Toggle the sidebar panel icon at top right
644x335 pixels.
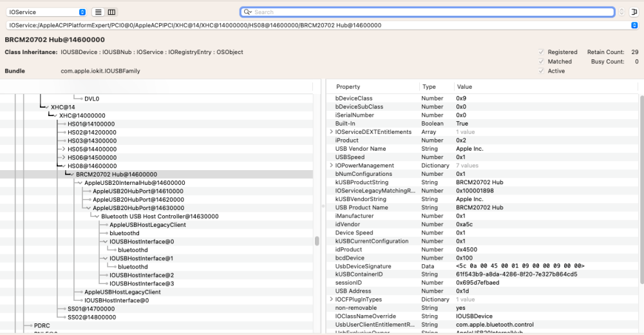point(634,12)
